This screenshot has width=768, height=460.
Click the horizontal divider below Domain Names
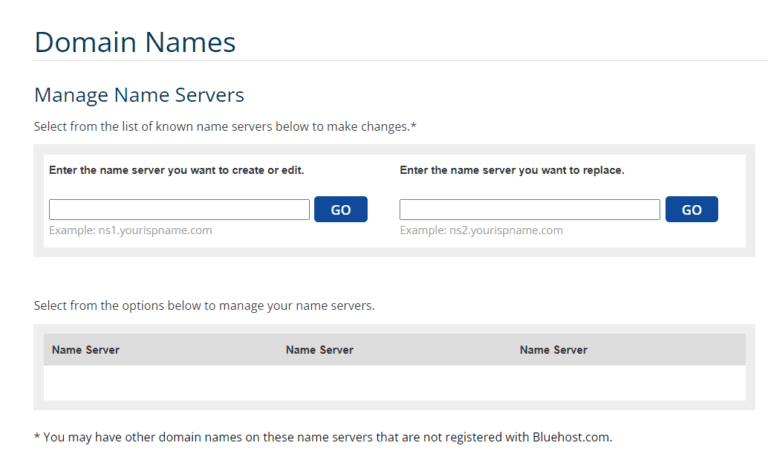pyautogui.click(x=400, y=61)
